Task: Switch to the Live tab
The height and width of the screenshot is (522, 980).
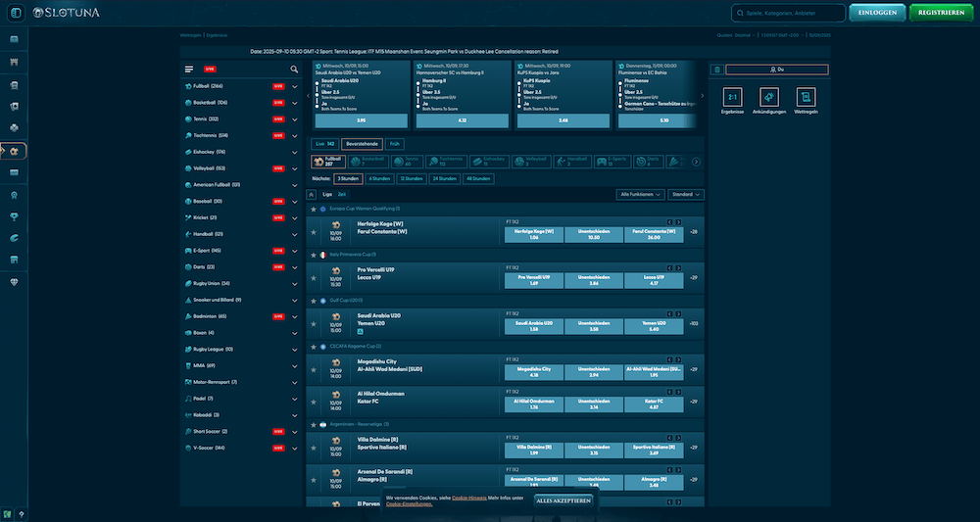Action: [324, 143]
